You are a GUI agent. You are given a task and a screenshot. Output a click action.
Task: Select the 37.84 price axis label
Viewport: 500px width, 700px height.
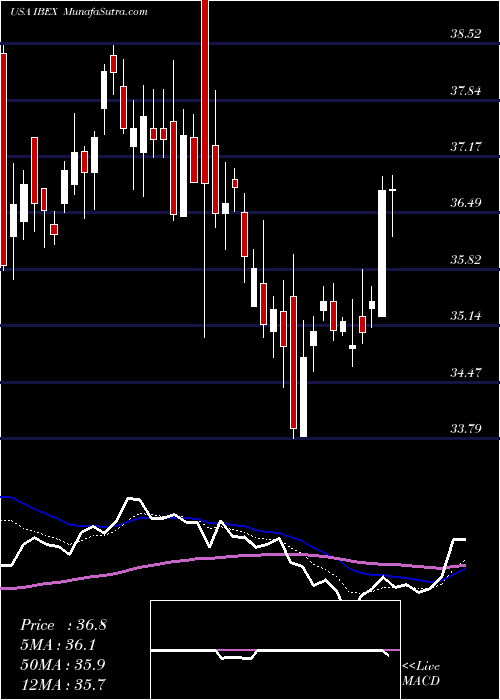point(466,91)
